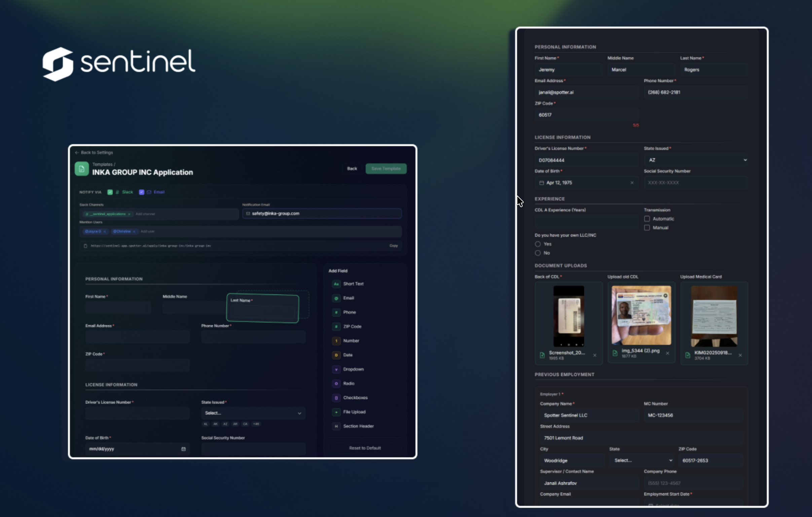Screen dimensions: 812x517
Task: Select Yes for own LLC/INC
Action: (x=538, y=244)
